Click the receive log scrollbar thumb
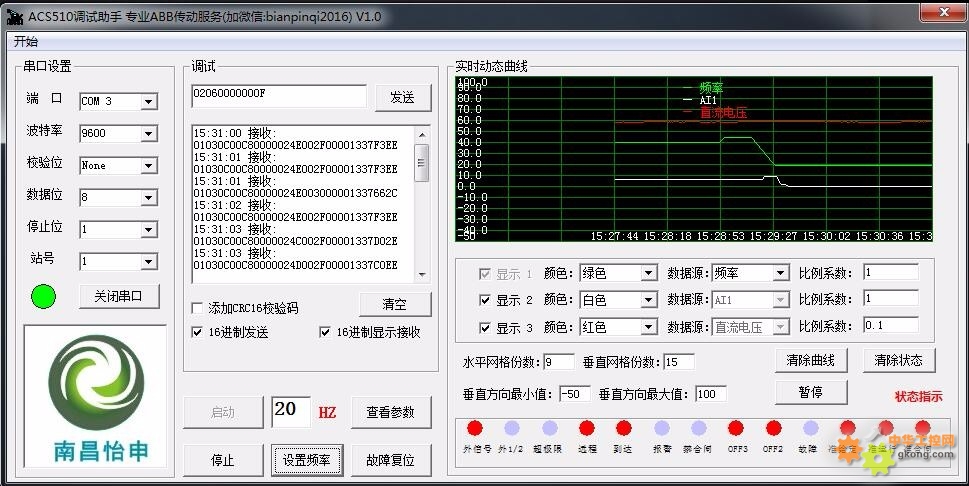969x486 pixels. [422, 163]
